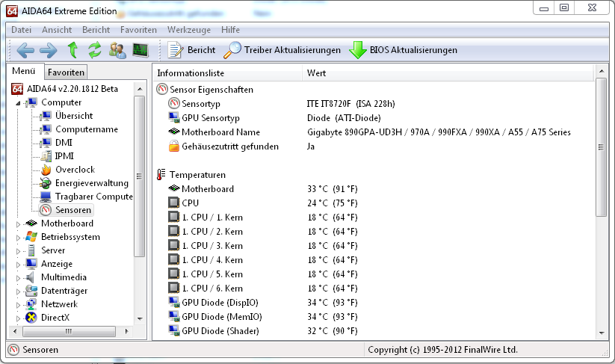615x364 pixels.
Task: Open the OSD monitor graph icon
Action: (x=140, y=50)
